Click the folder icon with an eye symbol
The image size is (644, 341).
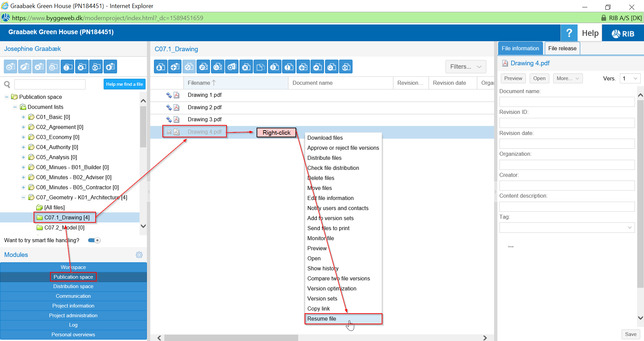pyautogui.click(x=96, y=67)
